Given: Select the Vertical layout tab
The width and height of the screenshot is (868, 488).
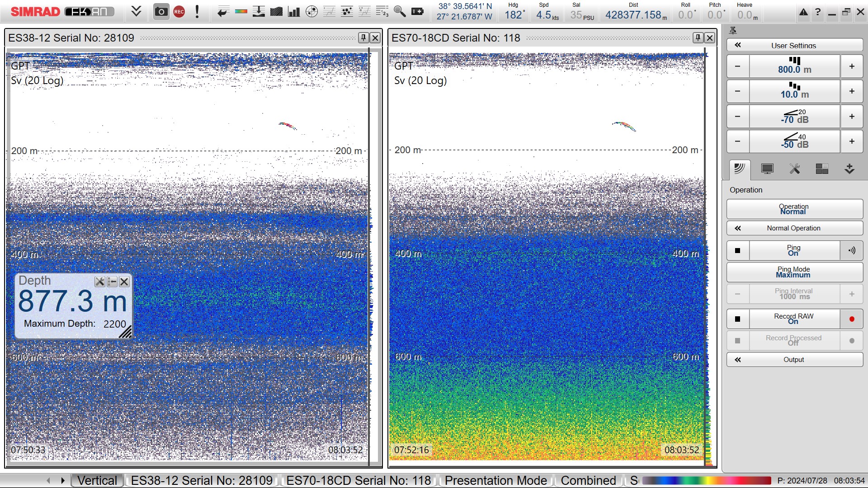Looking at the screenshot, I should tap(97, 480).
